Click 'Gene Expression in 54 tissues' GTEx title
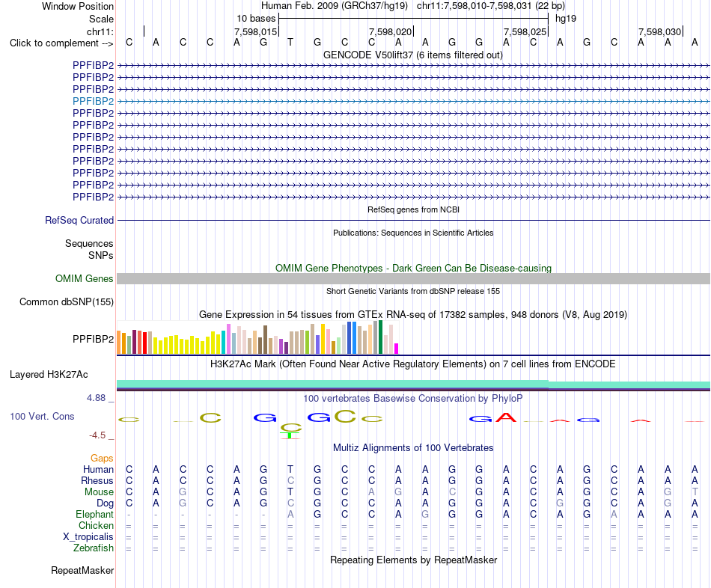 pyautogui.click(x=413, y=315)
